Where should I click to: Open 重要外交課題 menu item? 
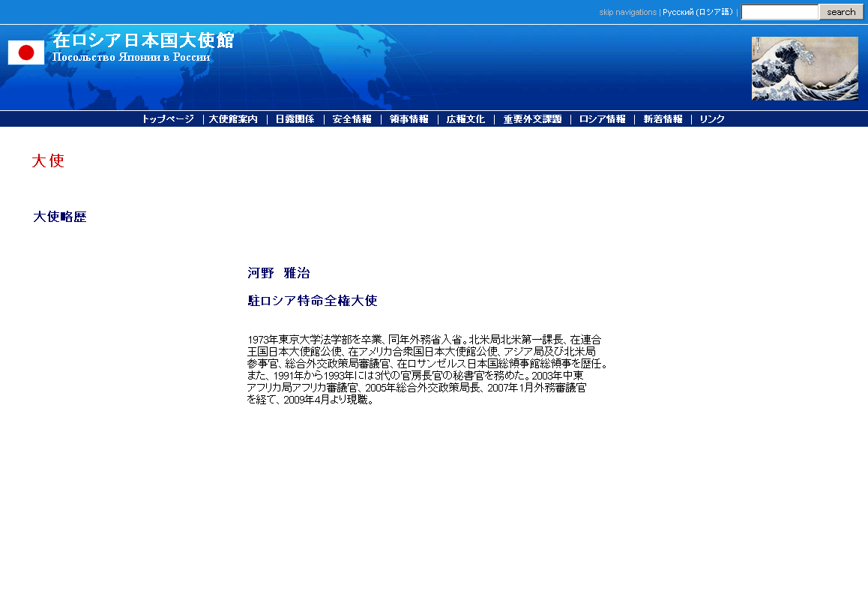(532, 119)
